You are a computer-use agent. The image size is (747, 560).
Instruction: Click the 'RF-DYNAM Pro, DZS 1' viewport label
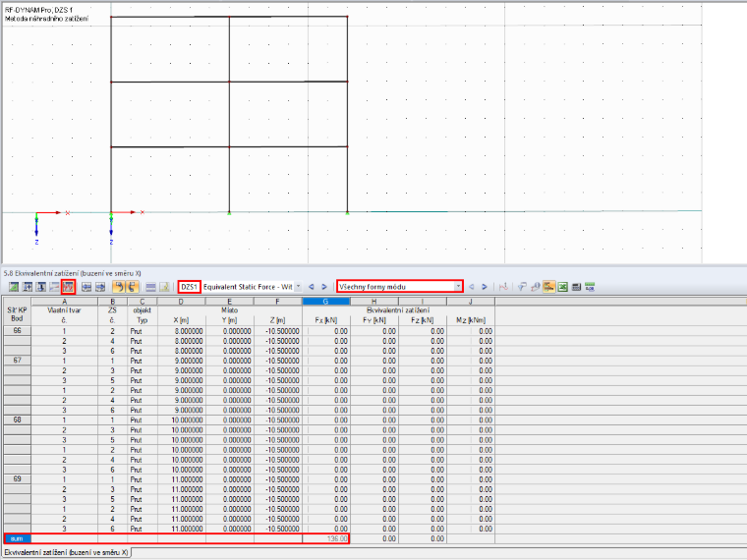(x=39, y=10)
